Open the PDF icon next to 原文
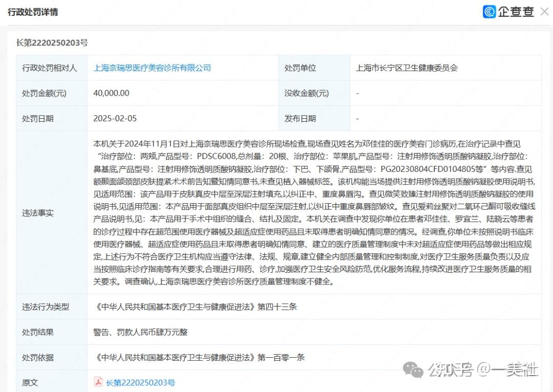Screen dimensions: 553x392 point(99,382)
